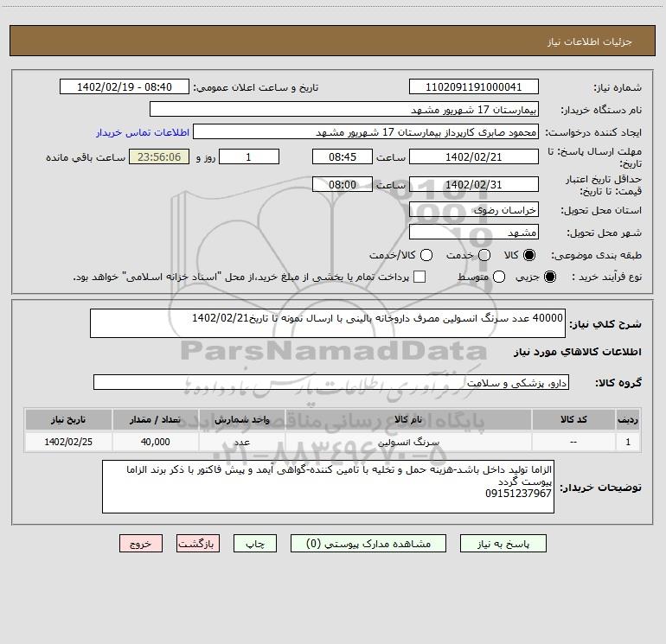This screenshot has width=666, height=644.
Task: Choose جزیی purchase process type
Action: pyautogui.click(x=550, y=277)
